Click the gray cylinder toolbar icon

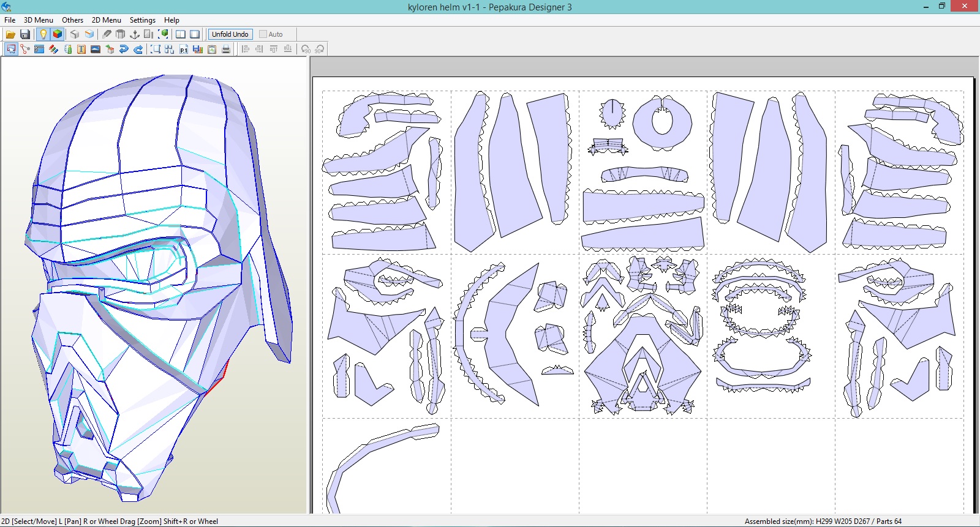point(121,34)
